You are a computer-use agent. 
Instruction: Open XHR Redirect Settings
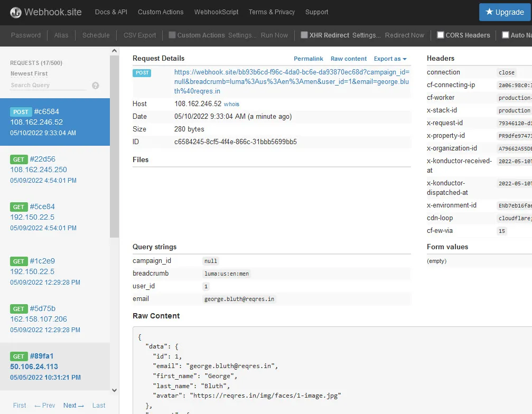(366, 35)
